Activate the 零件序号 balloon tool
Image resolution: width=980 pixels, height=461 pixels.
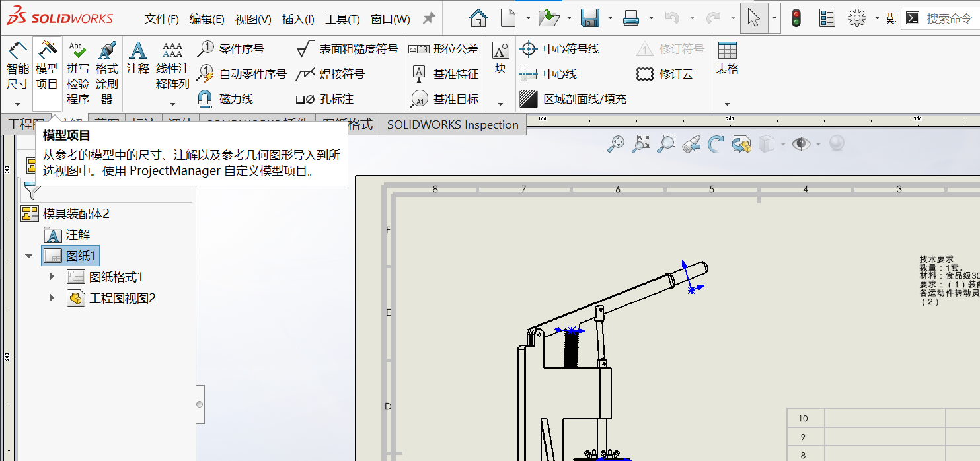pyautogui.click(x=230, y=48)
